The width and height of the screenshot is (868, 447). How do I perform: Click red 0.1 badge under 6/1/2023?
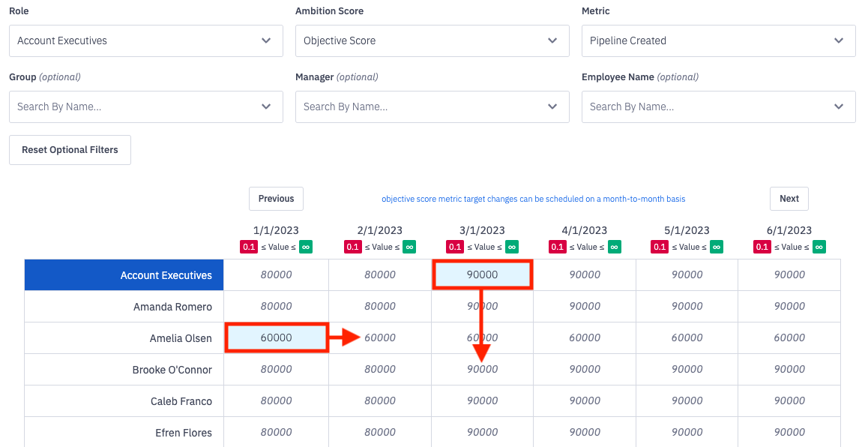pyautogui.click(x=762, y=247)
